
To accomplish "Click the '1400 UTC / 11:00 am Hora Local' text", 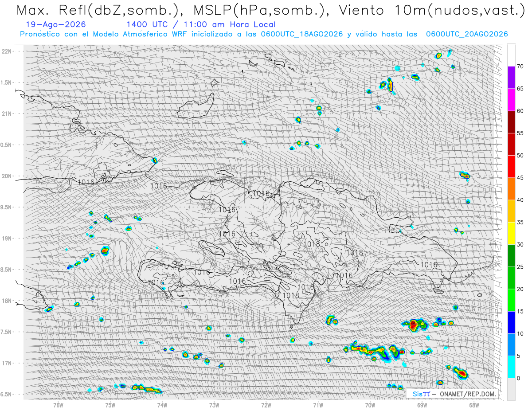I will tap(200, 25).
